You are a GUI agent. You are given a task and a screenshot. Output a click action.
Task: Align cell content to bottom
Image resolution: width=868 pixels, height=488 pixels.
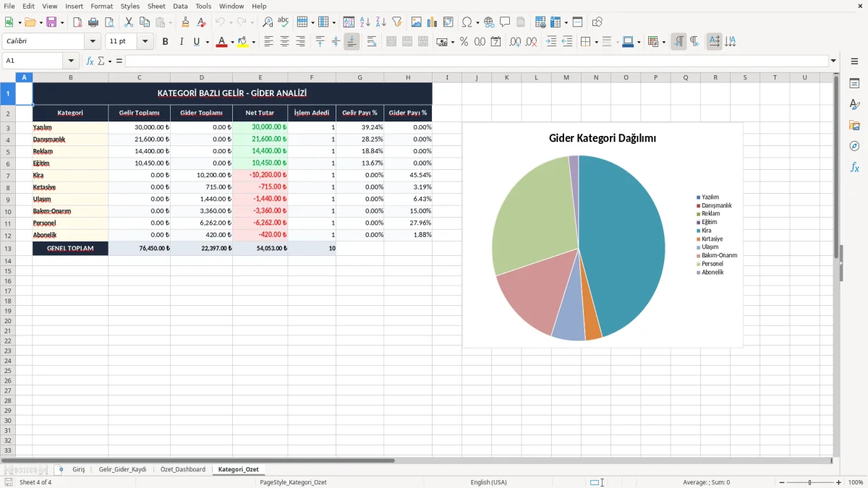click(x=352, y=42)
